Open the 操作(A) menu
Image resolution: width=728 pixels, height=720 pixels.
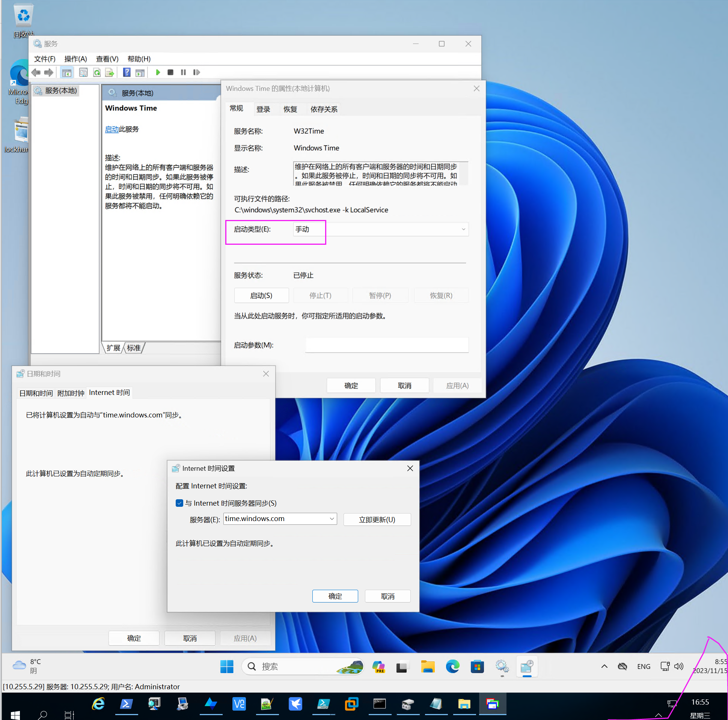click(x=75, y=59)
